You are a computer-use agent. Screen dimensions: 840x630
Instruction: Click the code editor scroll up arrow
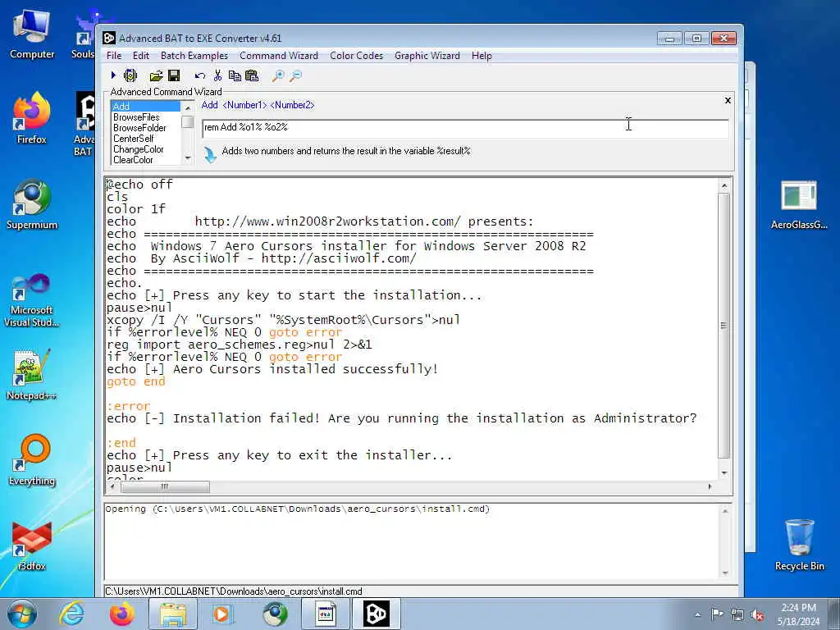pyautogui.click(x=724, y=185)
